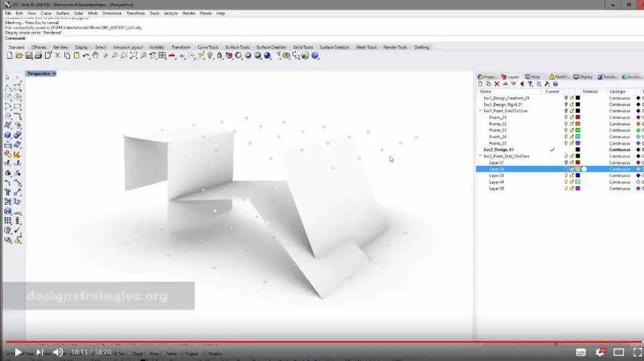Collapse the Exc1_Point_Grid12x12cm layer group
644x361 pixels.
pyautogui.click(x=480, y=111)
